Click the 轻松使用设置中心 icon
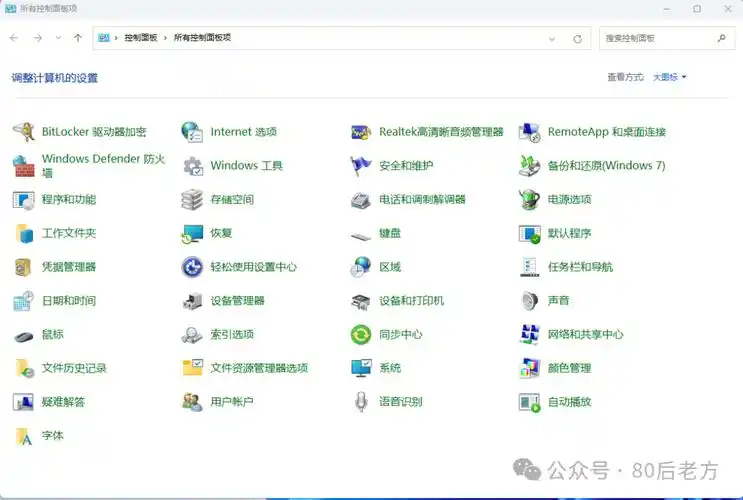This screenshot has width=743, height=500. pos(192,267)
